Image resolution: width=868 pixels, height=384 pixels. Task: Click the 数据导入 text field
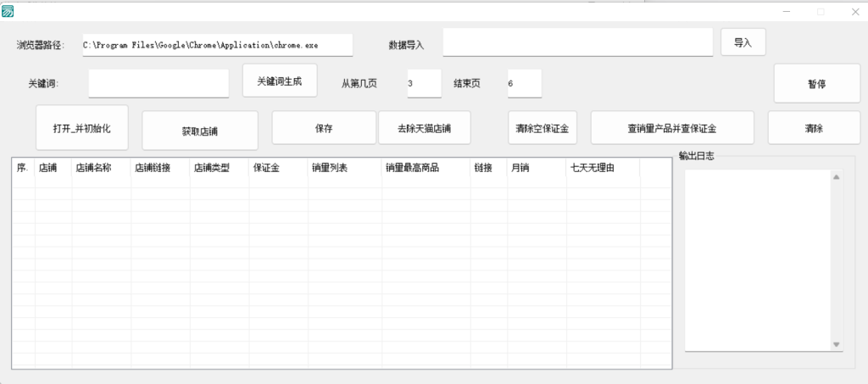577,42
